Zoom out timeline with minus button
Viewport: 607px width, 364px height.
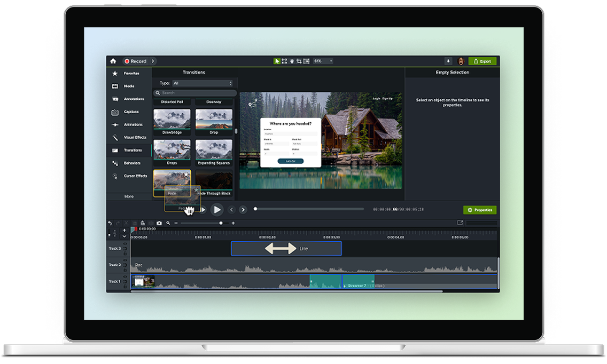(176, 223)
